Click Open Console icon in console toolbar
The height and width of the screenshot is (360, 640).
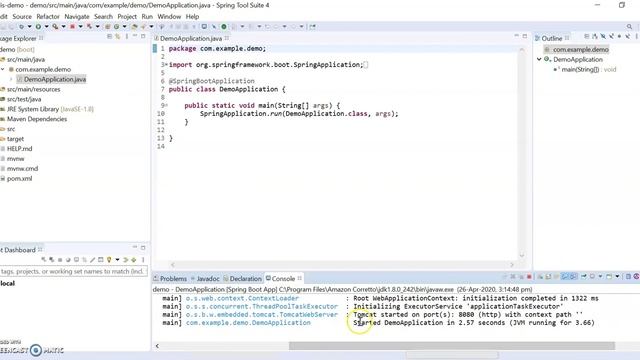tap(609, 277)
